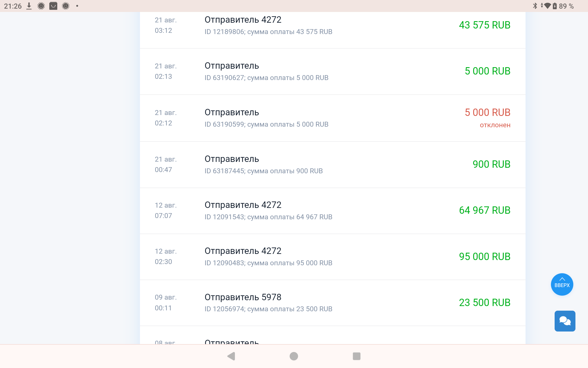The image size is (588, 368).
Task: Tap the Android back navigation arrow
Action: pos(231,356)
